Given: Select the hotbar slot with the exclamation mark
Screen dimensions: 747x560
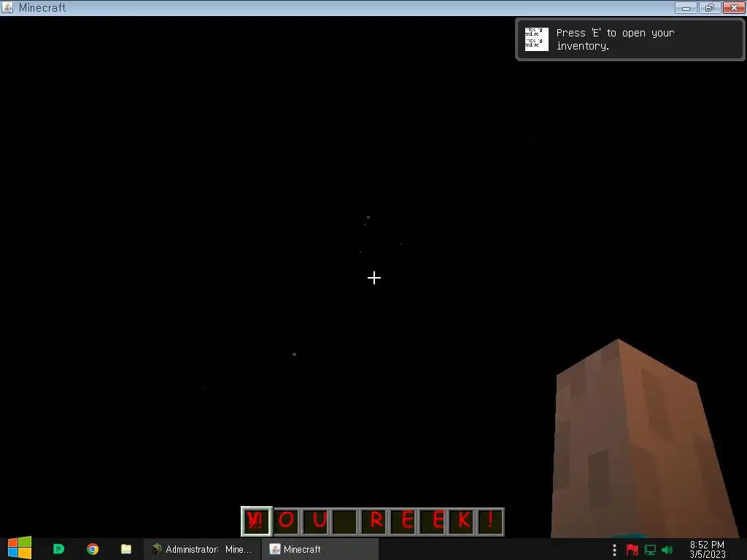Looking at the screenshot, I should click(490, 521).
